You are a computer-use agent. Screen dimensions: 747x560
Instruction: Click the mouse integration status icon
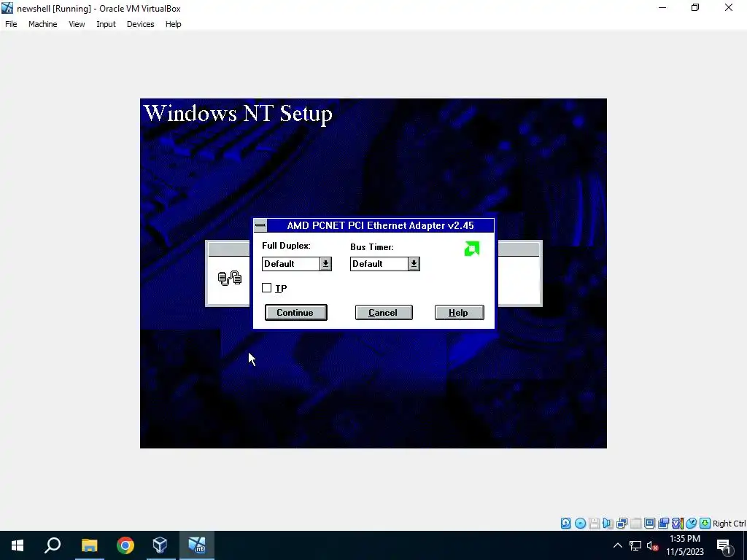(x=692, y=524)
